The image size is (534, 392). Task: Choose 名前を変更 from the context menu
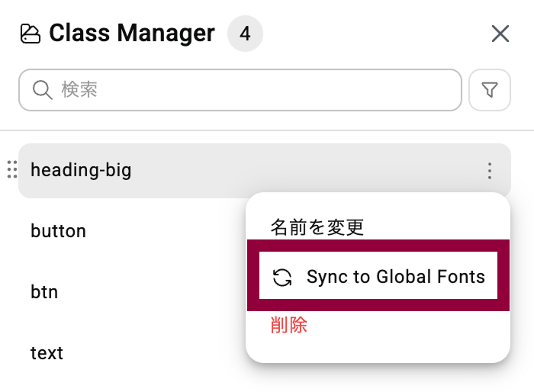click(x=317, y=227)
